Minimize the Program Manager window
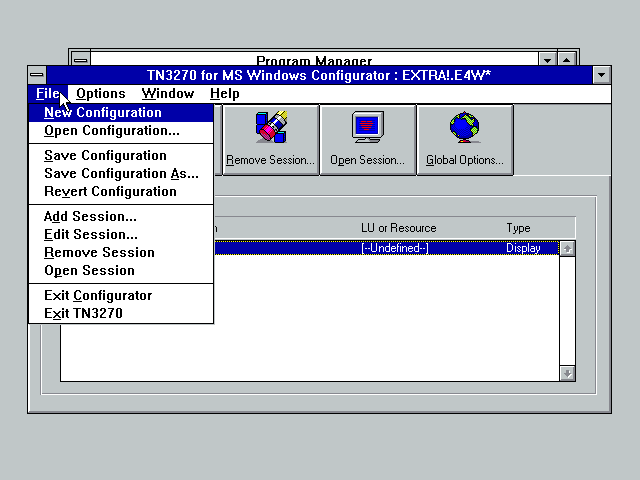 [547, 60]
